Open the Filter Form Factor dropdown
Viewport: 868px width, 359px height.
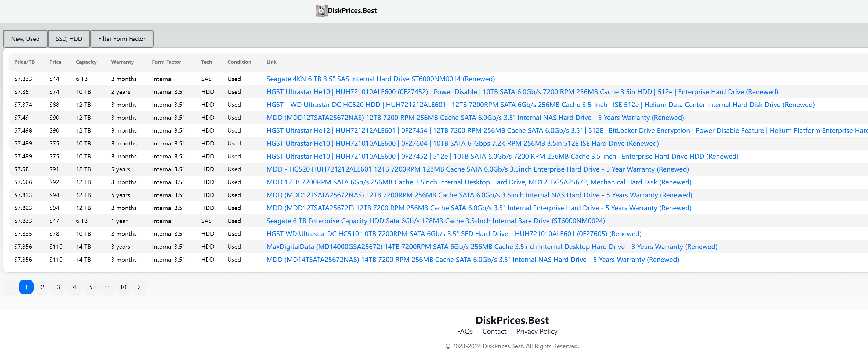click(x=122, y=39)
